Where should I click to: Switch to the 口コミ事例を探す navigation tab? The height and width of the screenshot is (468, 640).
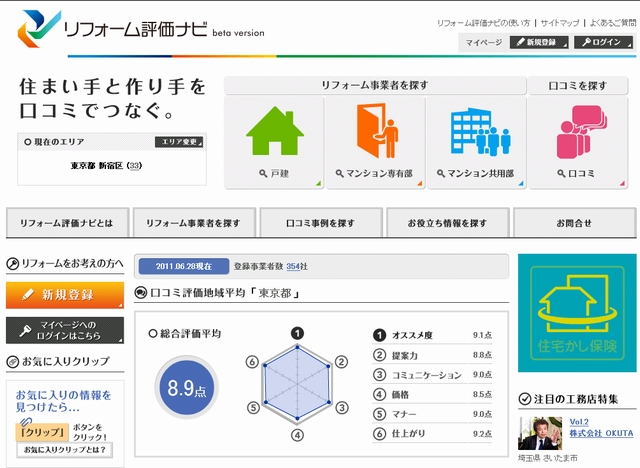pyautogui.click(x=320, y=222)
